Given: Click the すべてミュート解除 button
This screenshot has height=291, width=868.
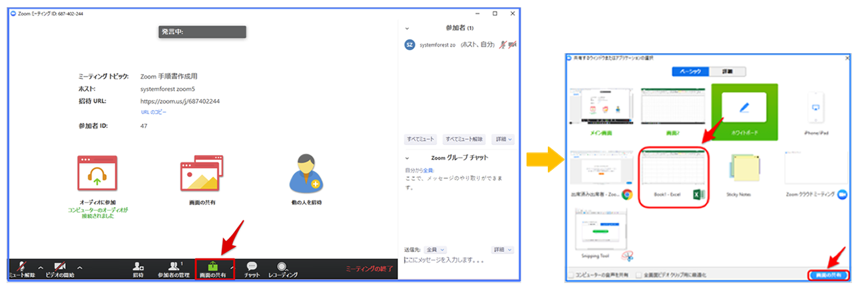Looking at the screenshot, I should pyautogui.click(x=465, y=139).
